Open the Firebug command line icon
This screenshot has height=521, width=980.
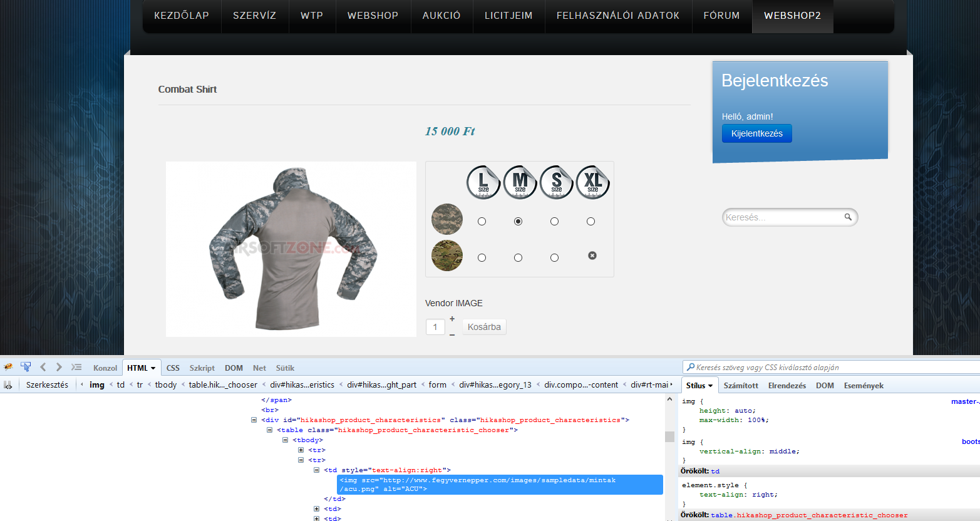tap(76, 367)
